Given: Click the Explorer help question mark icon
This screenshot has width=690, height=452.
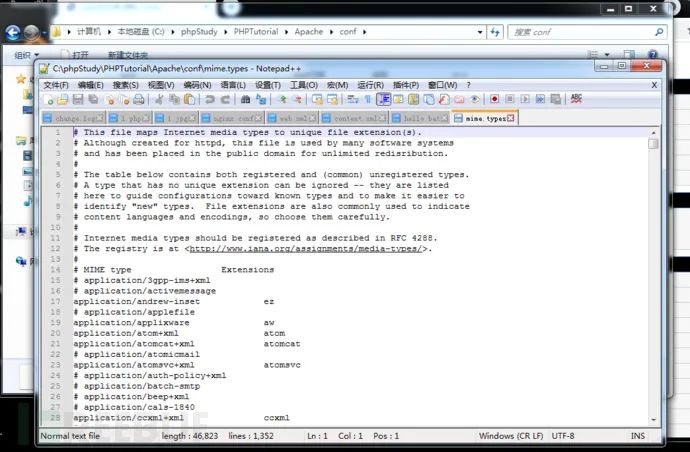Looking at the screenshot, I should (653, 54).
